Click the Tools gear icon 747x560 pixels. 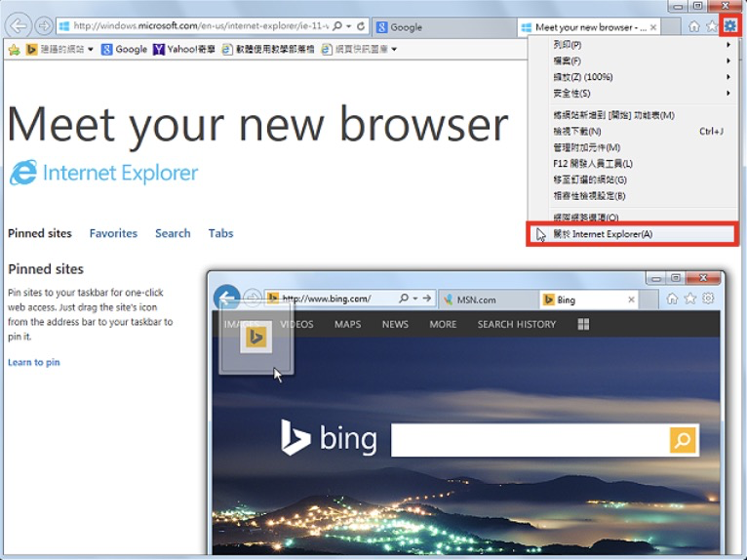pyautogui.click(x=729, y=25)
